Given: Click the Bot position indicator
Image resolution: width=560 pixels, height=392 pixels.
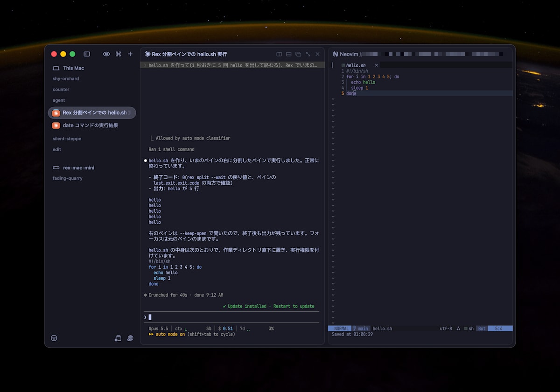Looking at the screenshot, I should coord(482,329).
